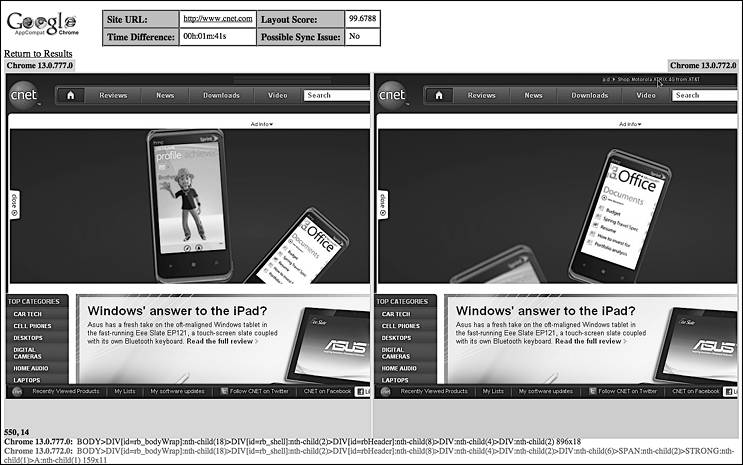Click the home icon in right screenshot

click(x=439, y=95)
